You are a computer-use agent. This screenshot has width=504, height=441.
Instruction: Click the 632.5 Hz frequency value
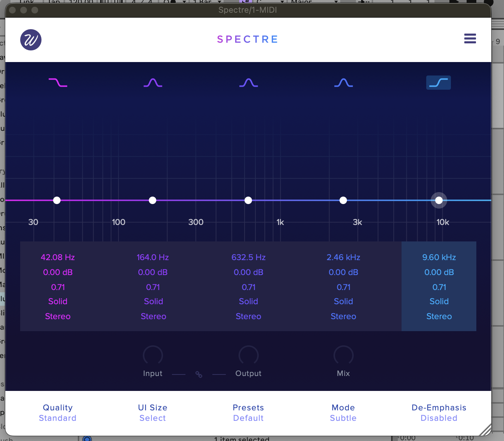249,257
